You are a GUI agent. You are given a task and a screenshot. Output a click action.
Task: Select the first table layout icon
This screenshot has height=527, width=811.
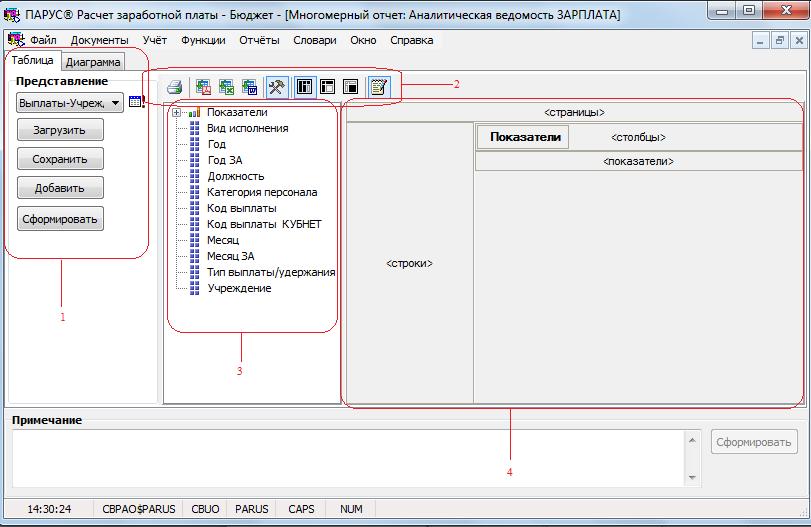[x=305, y=87]
